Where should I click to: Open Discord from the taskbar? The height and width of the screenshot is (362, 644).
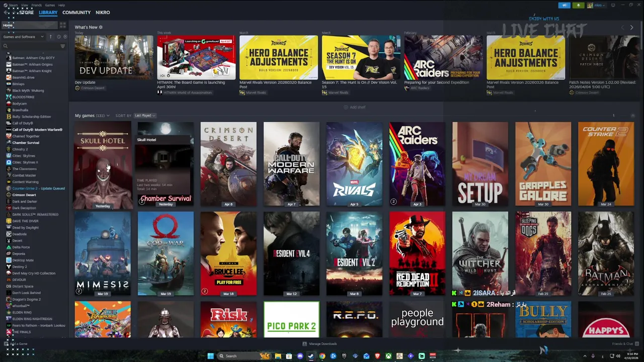[x=300, y=356]
